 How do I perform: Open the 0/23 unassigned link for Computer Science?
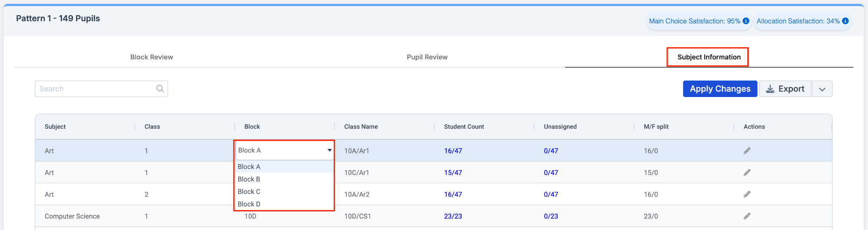551,216
